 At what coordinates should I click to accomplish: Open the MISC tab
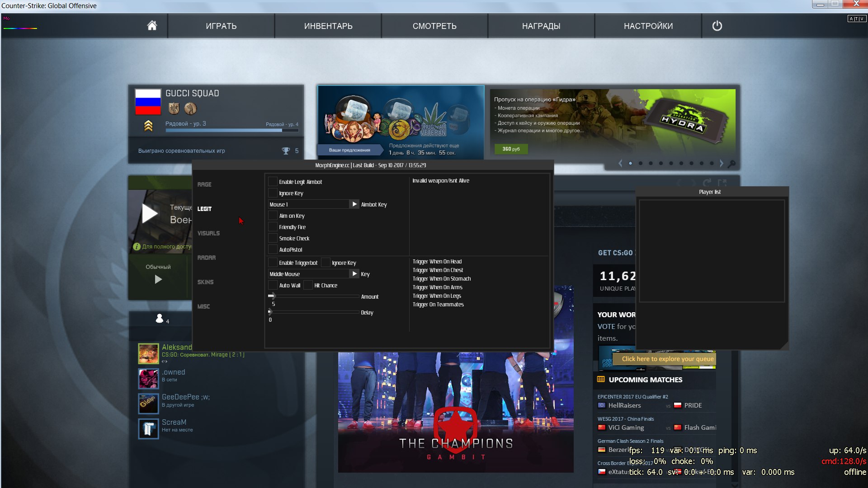(x=203, y=306)
